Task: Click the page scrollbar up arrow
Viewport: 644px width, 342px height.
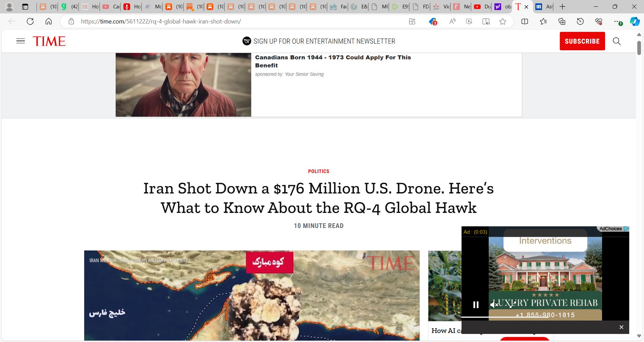Action: [x=639, y=35]
